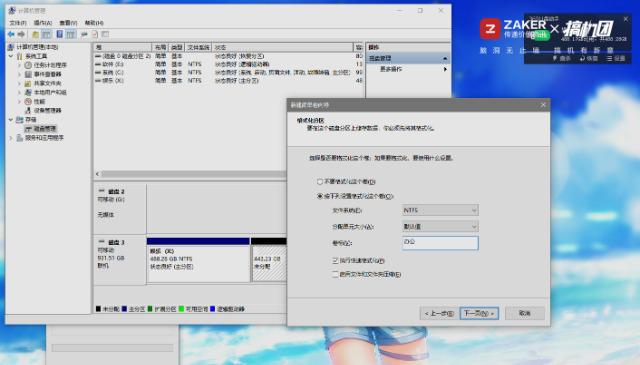Click the Cancel (取消) wizard button
This screenshot has height=365, width=640.
point(524,314)
